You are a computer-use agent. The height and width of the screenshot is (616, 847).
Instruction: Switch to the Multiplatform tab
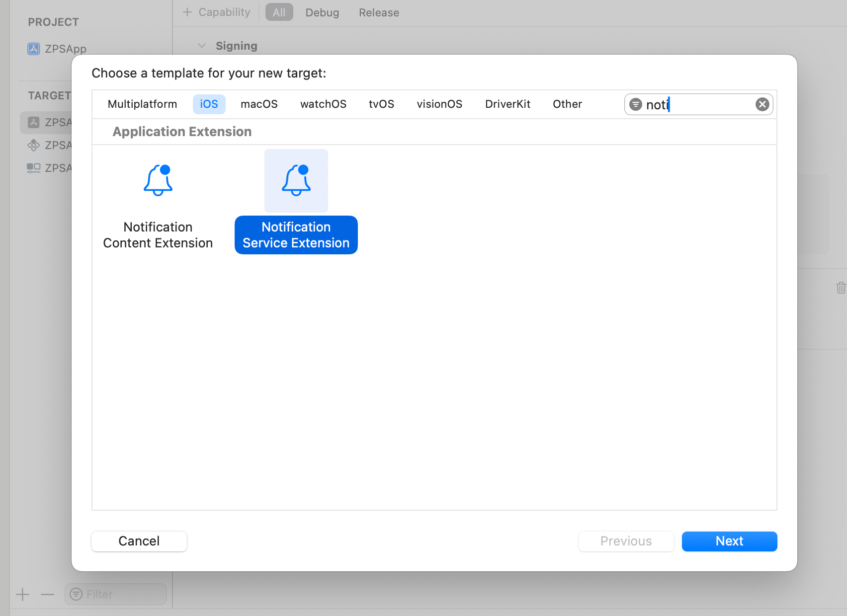point(142,104)
